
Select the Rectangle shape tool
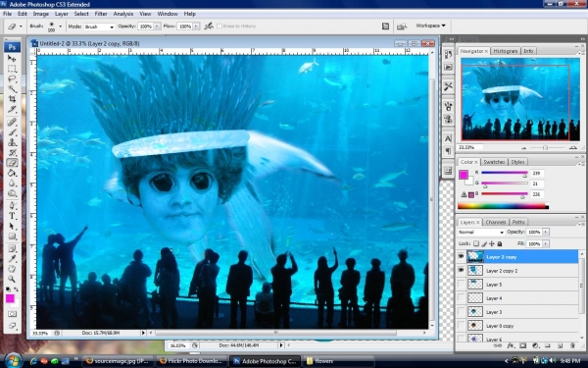click(12, 237)
